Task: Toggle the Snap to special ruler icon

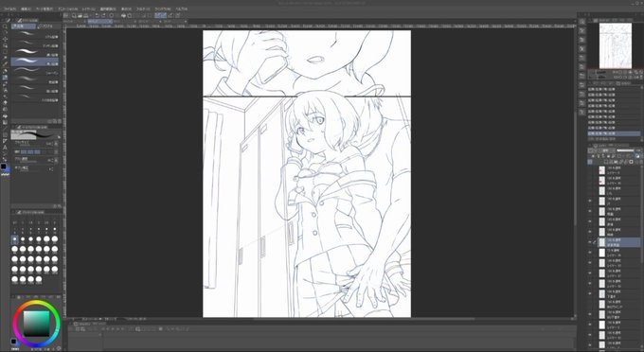Action: tap(164, 15)
